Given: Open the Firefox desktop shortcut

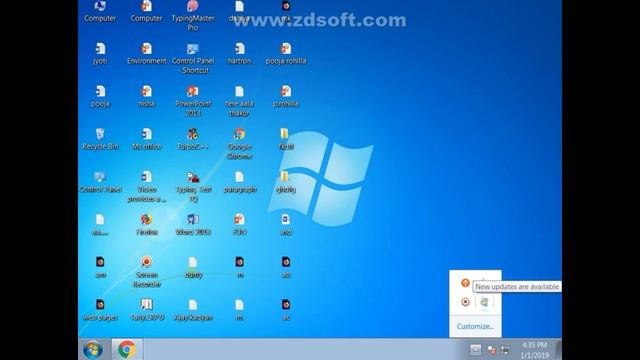Looking at the screenshot, I should [x=147, y=220].
